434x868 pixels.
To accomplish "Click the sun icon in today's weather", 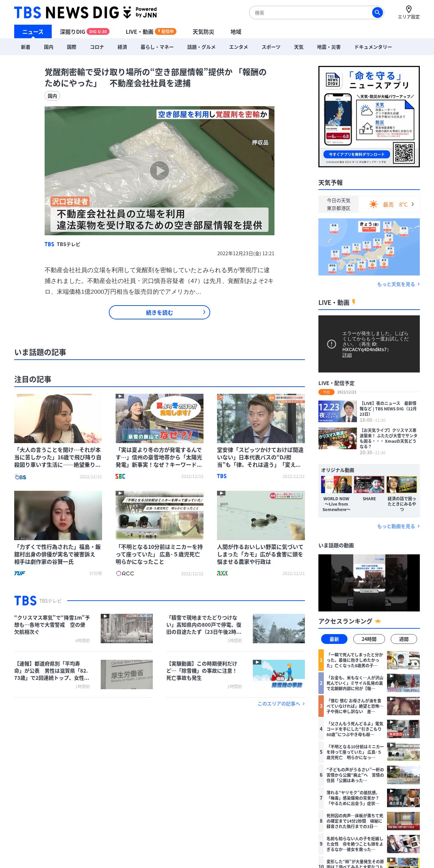I will point(373,204).
